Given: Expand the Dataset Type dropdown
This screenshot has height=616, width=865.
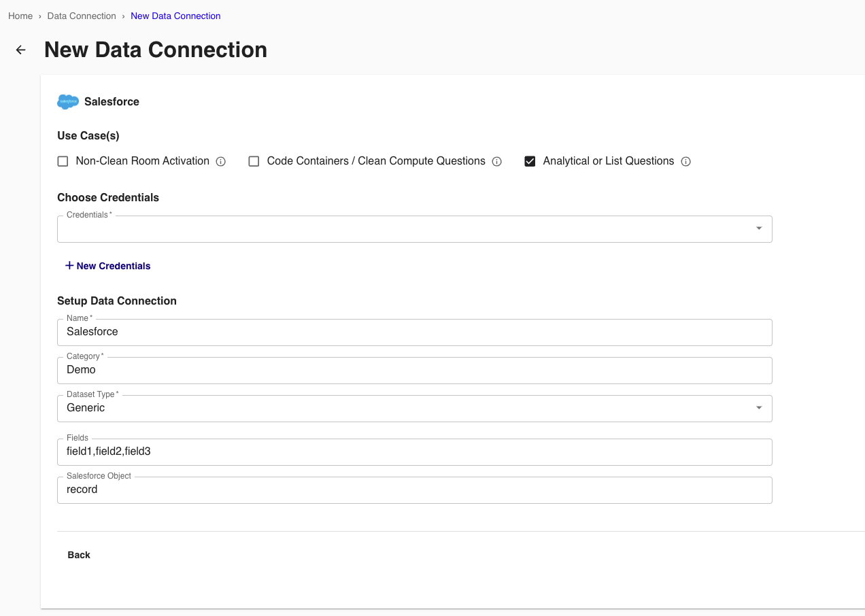Looking at the screenshot, I should [x=415, y=409].
